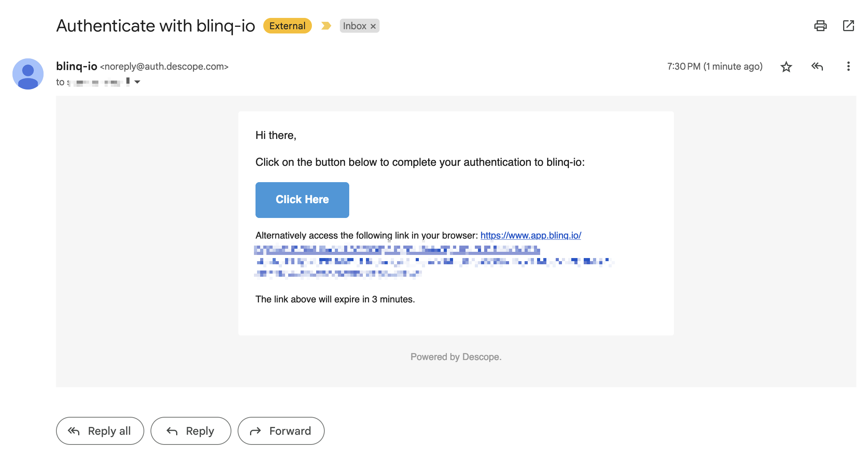Open the three-dot More options menu
Image resolution: width=868 pixels, height=476 pixels.
[x=848, y=67]
